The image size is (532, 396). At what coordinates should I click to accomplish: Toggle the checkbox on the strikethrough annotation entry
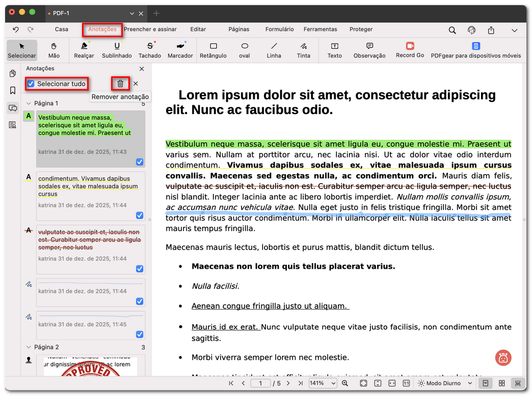point(140,269)
